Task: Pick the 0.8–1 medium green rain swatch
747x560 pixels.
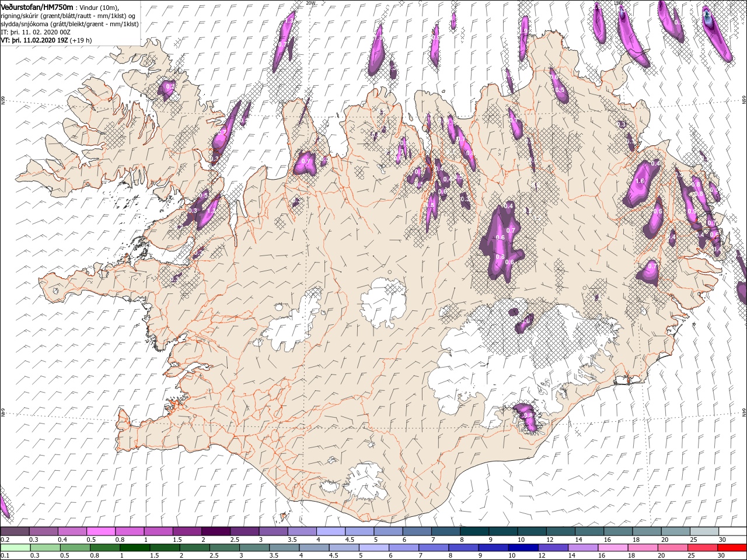Action: tap(104, 548)
